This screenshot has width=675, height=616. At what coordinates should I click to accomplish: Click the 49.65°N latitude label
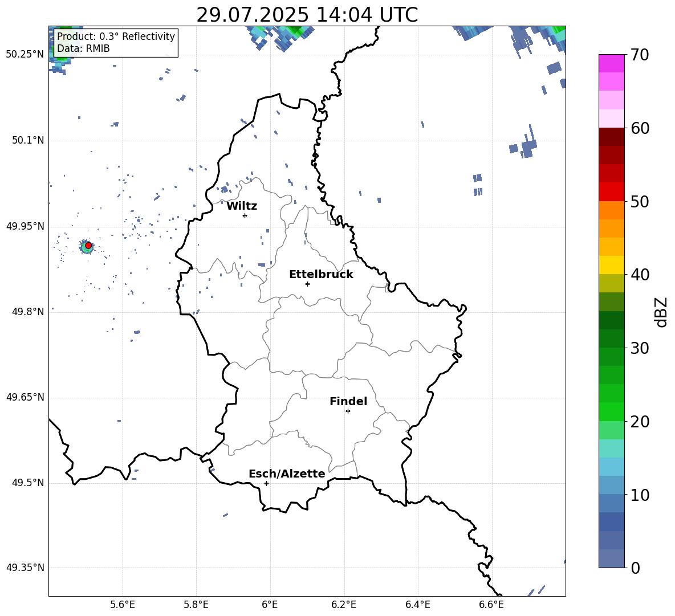pos(25,397)
